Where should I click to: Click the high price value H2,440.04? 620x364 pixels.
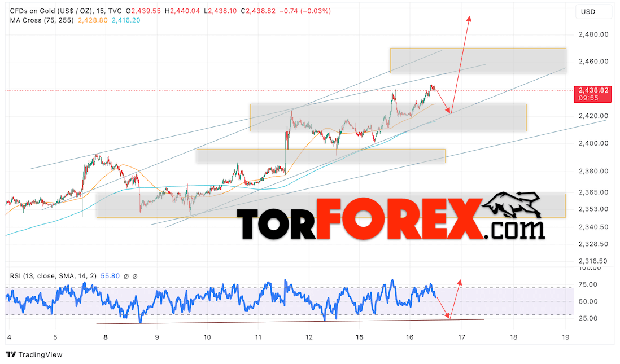pos(182,11)
